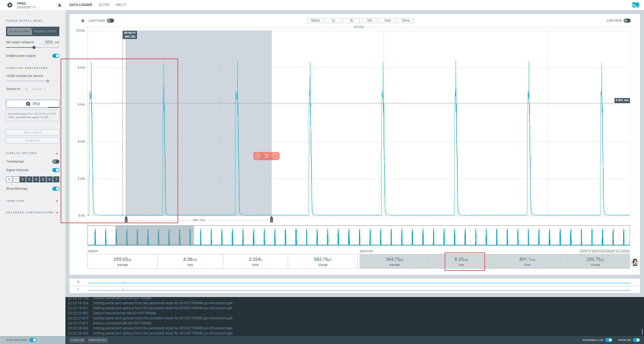
Task: Select Source meter mode
Action: click(19, 31)
